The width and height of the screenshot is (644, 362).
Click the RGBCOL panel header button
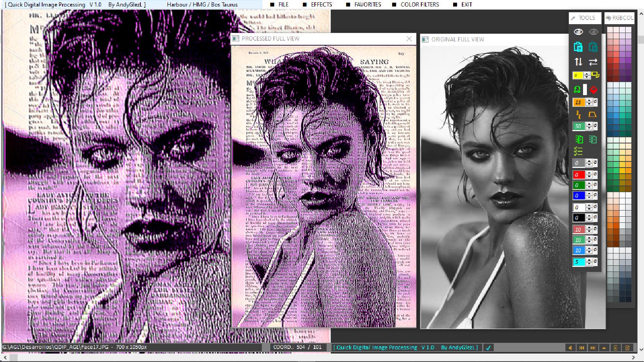[619, 18]
